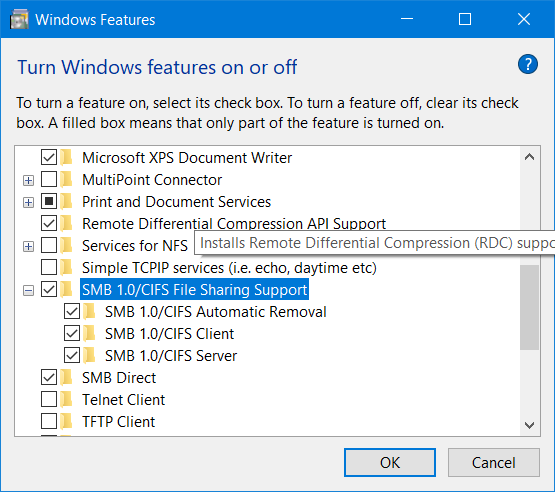This screenshot has width=555, height=492.
Task: Collapse SMB 1.0/CIFS File Sharing Support
Action: click(28, 291)
